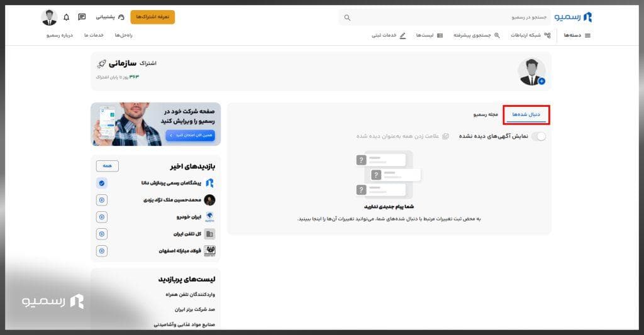Click the همه button in recent visits
Image resolution: width=644 pixels, height=335 pixels.
[107, 166]
